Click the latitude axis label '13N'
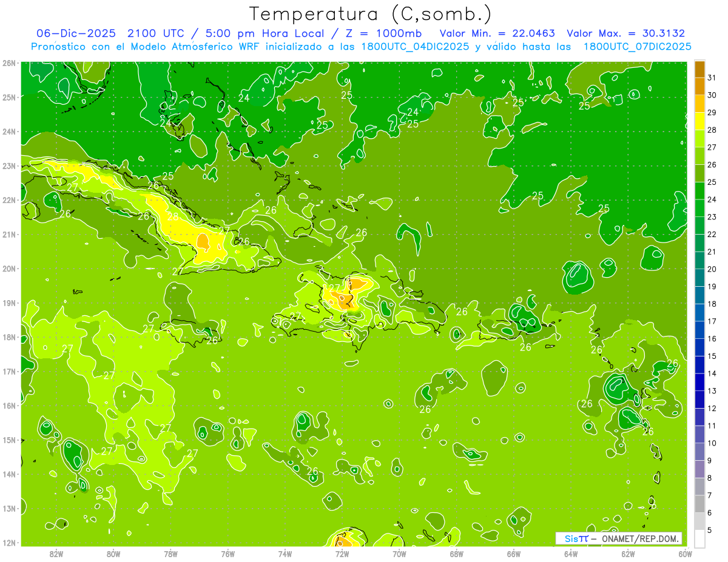Viewport: 728px width, 562px height. [8, 509]
